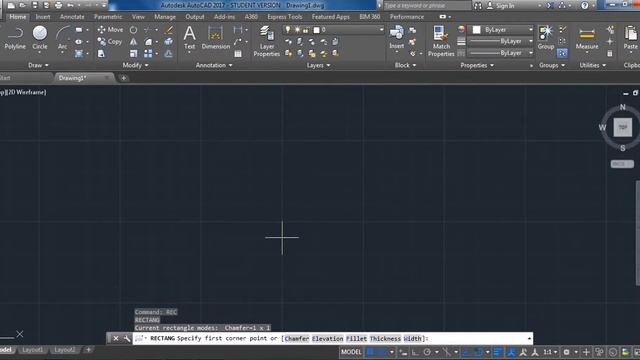The image size is (640, 360).
Task: Click the Undo arrow in quick access toolbar
Action: (71, 5)
